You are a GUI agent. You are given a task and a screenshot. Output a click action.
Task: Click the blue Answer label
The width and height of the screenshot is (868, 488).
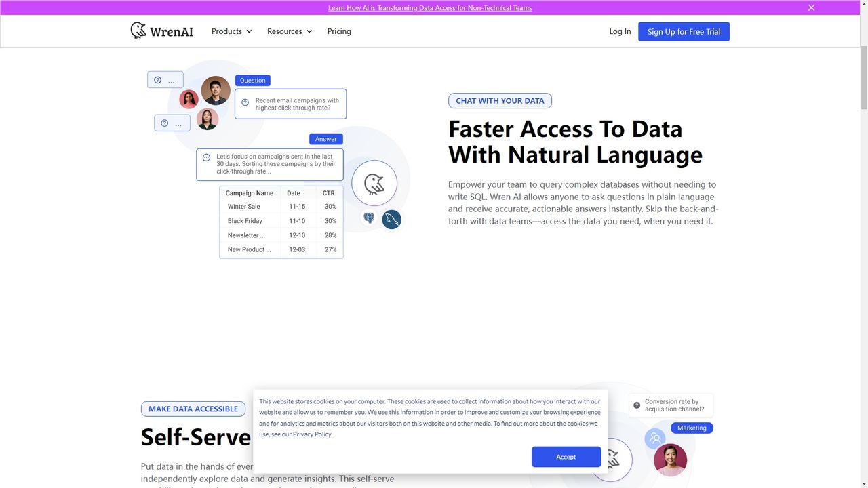(x=325, y=139)
